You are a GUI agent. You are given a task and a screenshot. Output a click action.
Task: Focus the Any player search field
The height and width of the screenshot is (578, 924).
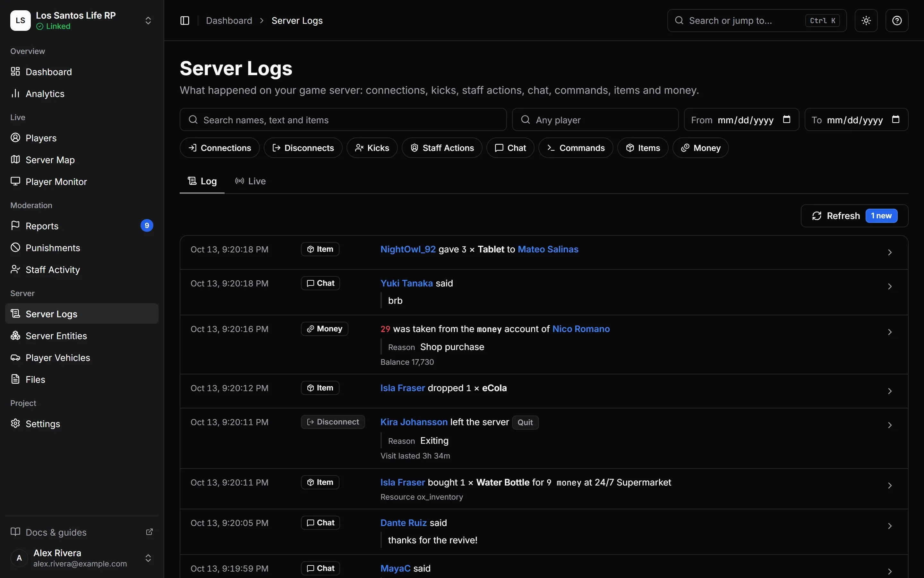click(x=595, y=120)
